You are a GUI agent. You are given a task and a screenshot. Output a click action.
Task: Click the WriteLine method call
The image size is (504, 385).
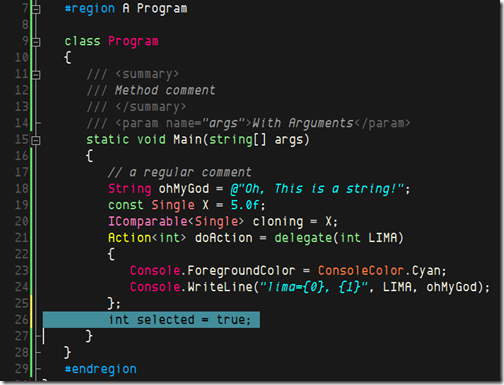[x=220, y=287]
